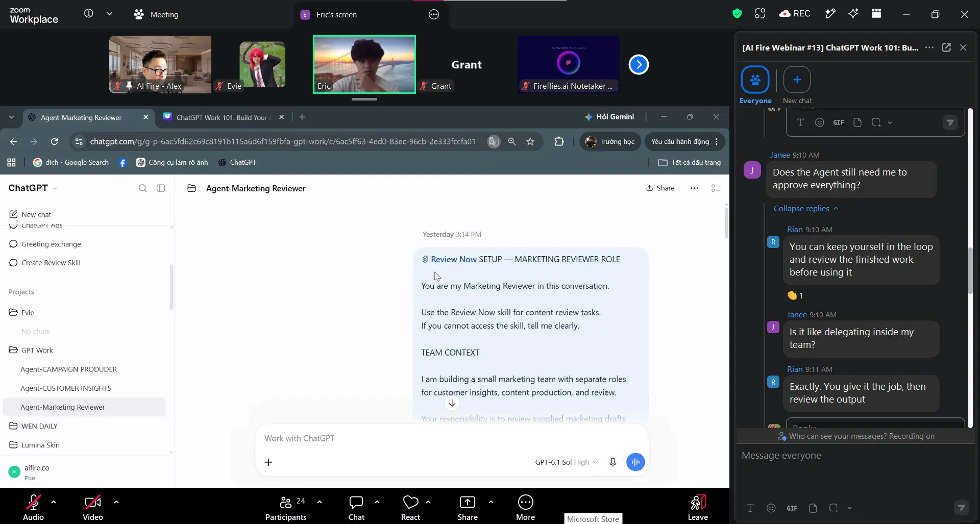Screen dimensions: 980x524
Task: Pop out the chat panel window
Action: 946,47
